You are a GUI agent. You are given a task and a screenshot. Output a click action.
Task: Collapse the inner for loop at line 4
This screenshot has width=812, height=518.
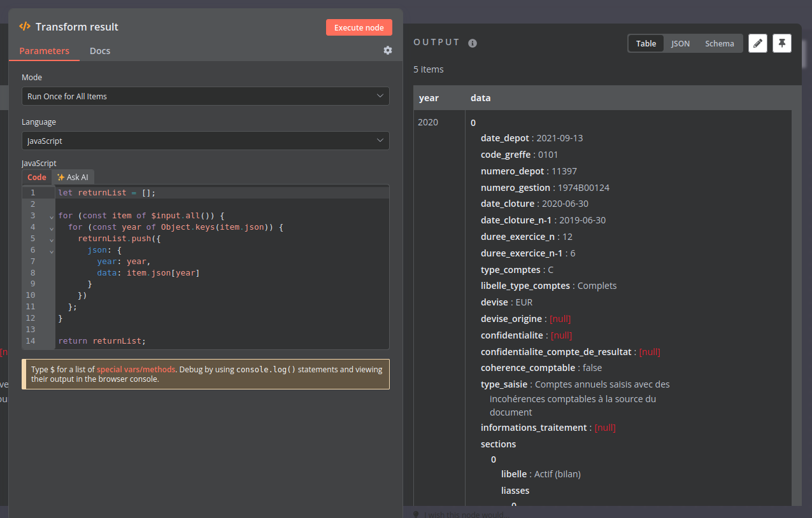pyautogui.click(x=52, y=228)
